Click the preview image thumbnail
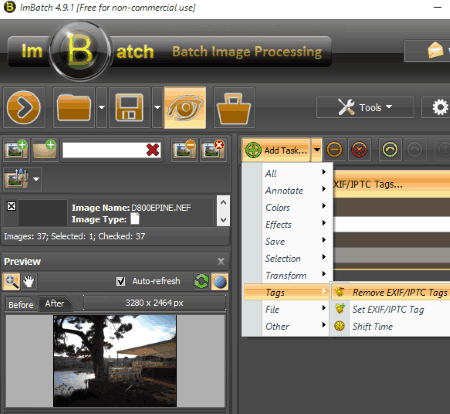The width and height of the screenshot is (450, 414). pos(115,361)
